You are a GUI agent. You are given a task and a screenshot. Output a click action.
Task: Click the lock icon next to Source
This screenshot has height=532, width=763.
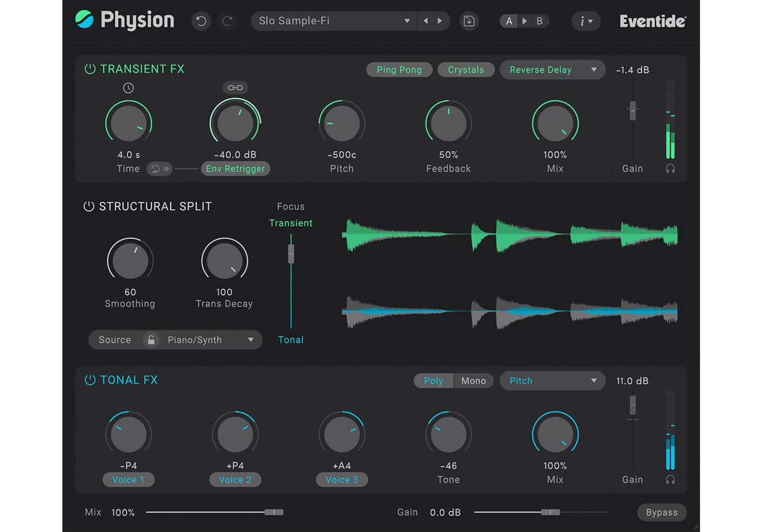click(151, 339)
